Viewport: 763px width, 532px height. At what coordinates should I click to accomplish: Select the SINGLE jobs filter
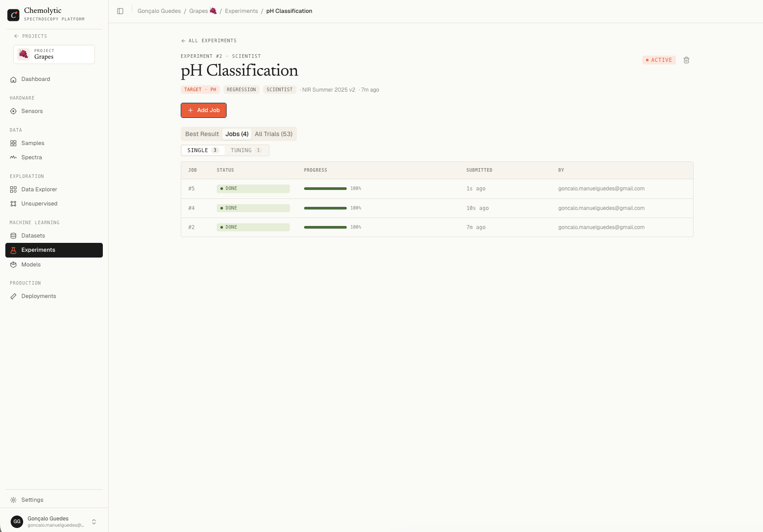click(x=203, y=150)
